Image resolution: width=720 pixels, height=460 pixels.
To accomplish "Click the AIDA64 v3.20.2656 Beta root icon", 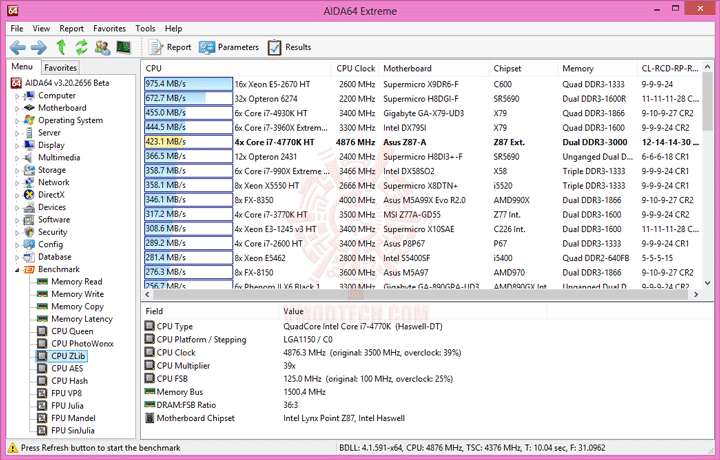I will (16, 83).
